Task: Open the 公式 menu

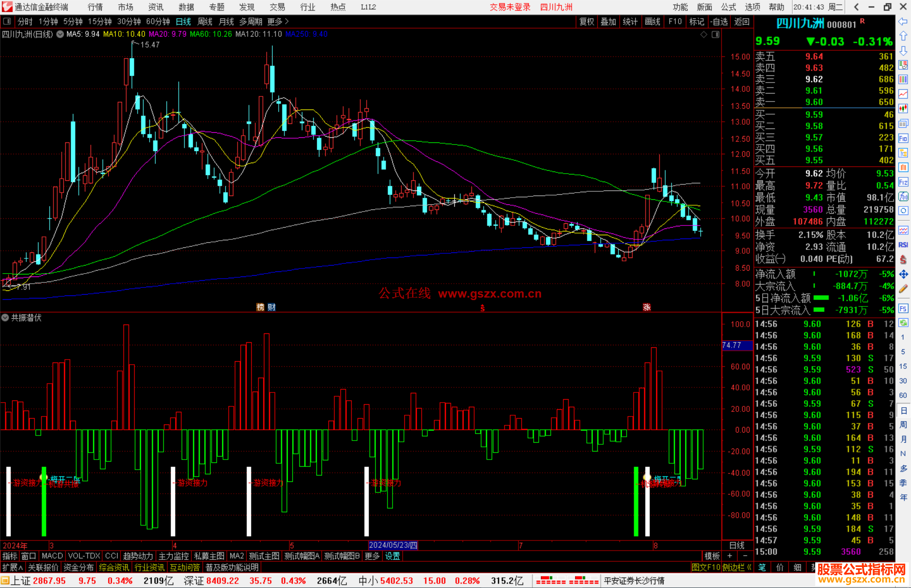Action: (728, 7)
